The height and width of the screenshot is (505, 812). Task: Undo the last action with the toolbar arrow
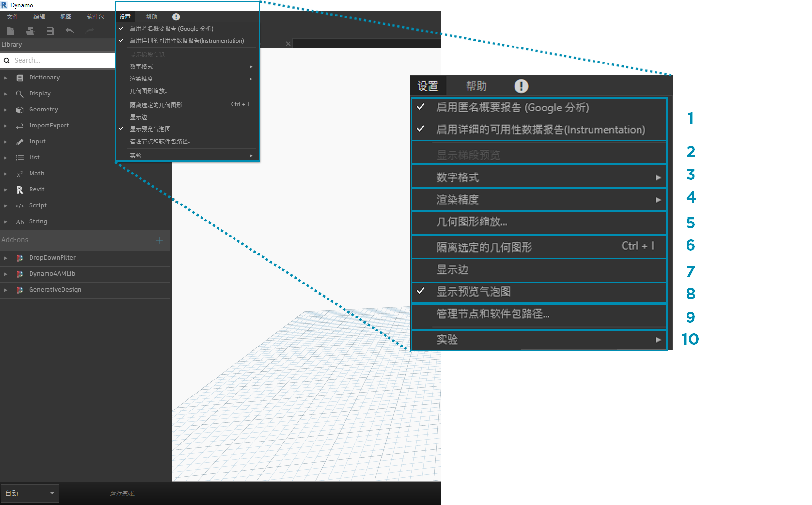[70, 31]
